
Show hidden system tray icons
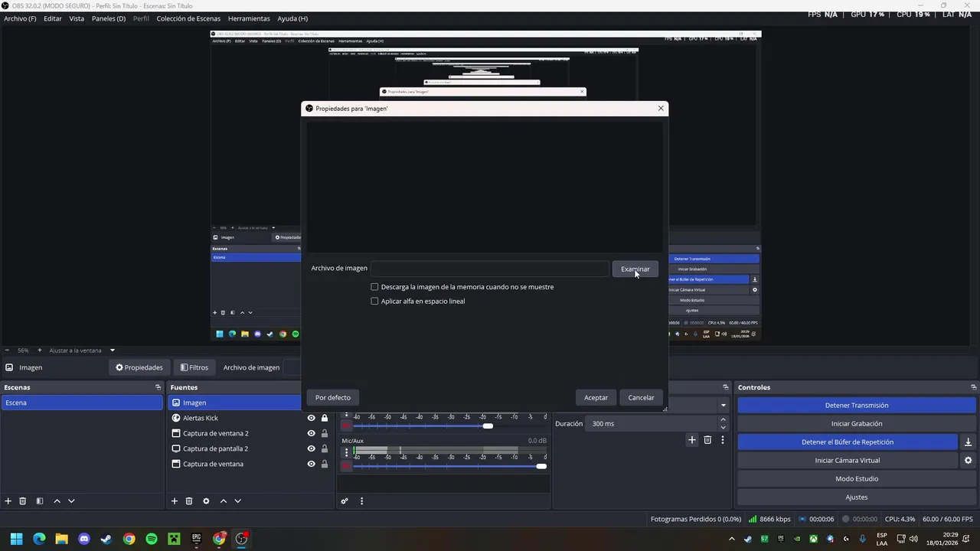[731, 539]
